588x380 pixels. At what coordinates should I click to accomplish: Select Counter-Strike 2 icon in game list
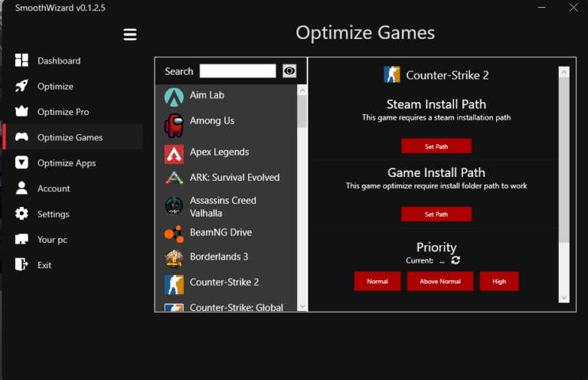tap(174, 284)
